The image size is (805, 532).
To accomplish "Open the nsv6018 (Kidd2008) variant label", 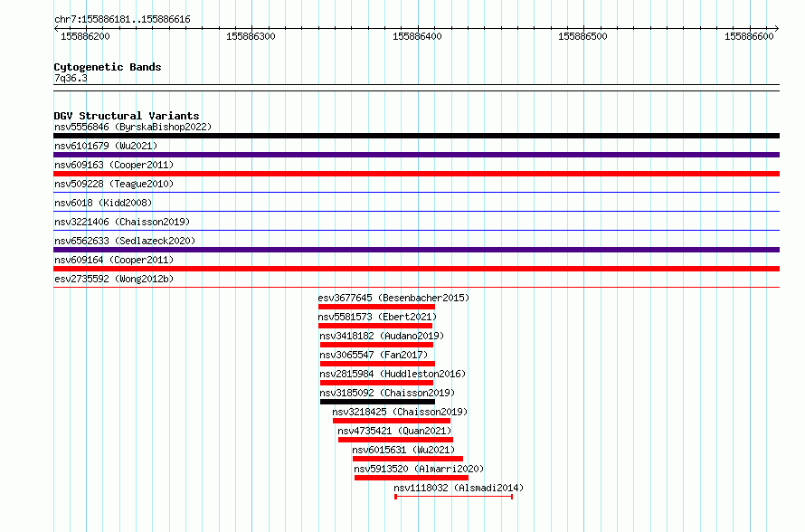I will 103,203.
